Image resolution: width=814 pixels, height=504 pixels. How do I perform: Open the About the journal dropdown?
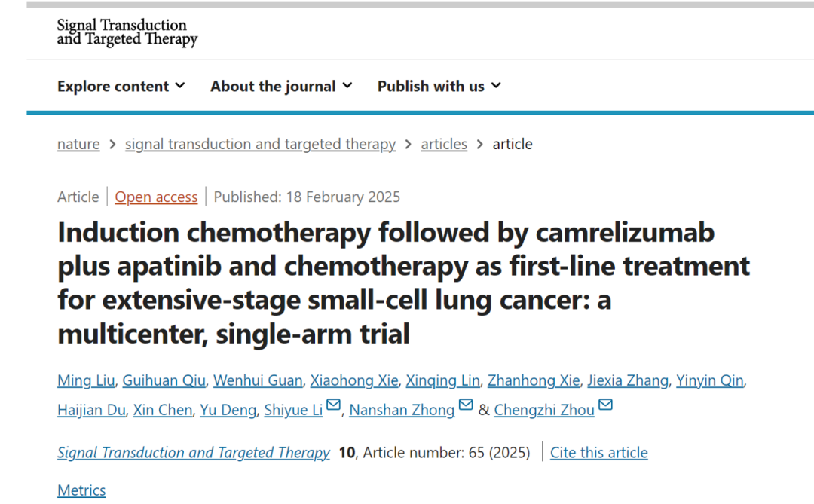pos(281,86)
